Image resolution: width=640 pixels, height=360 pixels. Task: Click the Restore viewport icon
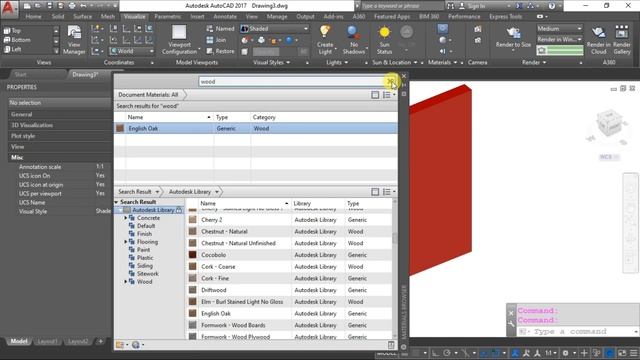[210, 51]
